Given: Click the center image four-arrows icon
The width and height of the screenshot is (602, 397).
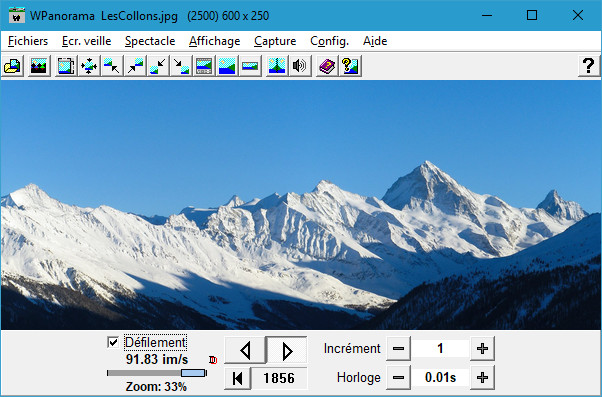Looking at the screenshot, I should [89, 66].
